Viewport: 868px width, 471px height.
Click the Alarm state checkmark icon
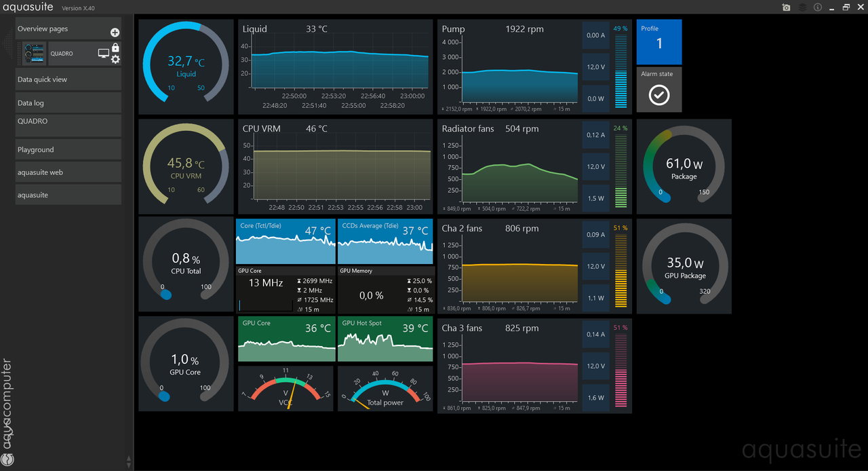coord(659,95)
